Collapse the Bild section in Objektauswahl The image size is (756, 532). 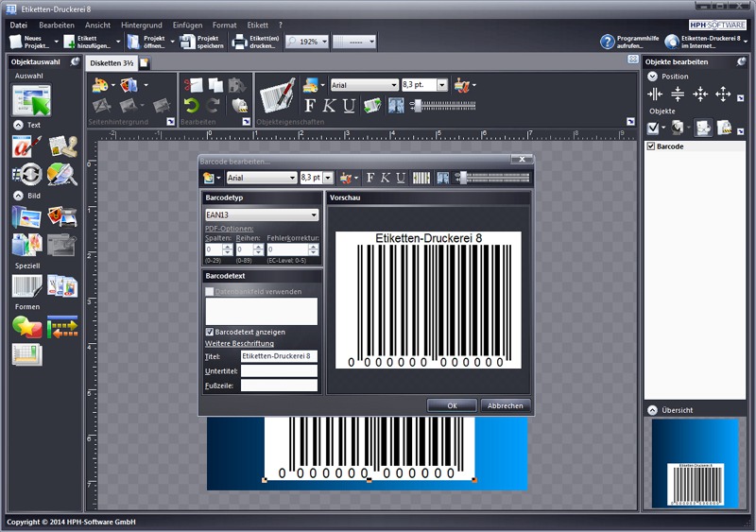[x=18, y=196]
